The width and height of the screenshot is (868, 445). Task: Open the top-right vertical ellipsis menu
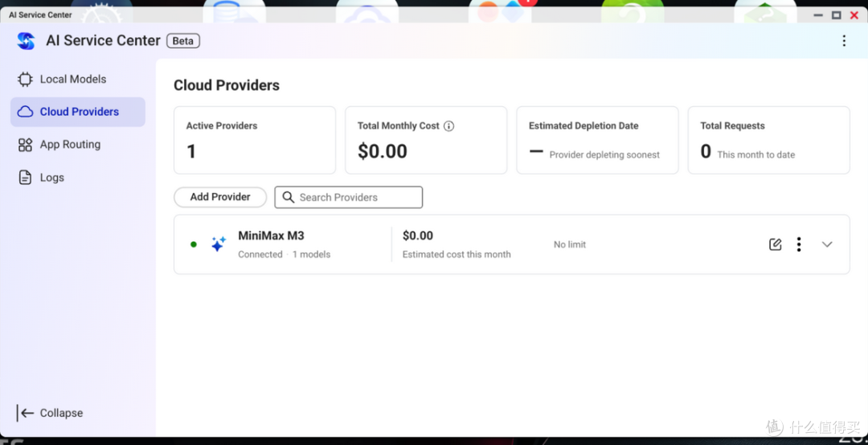(844, 40)
